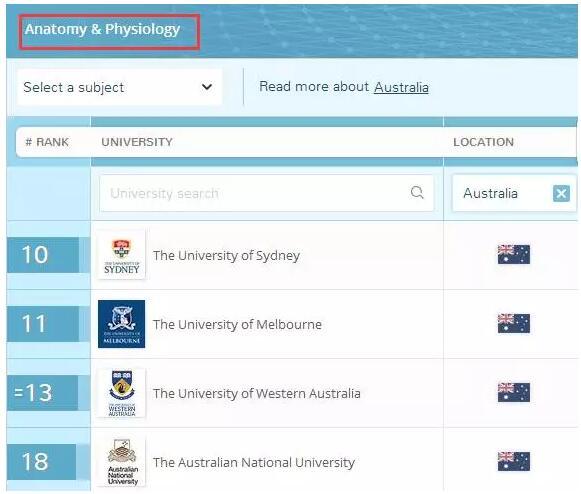The image size is (581, 494).
Task: Open the Select a subject dropdown
Action: (119, 87)
